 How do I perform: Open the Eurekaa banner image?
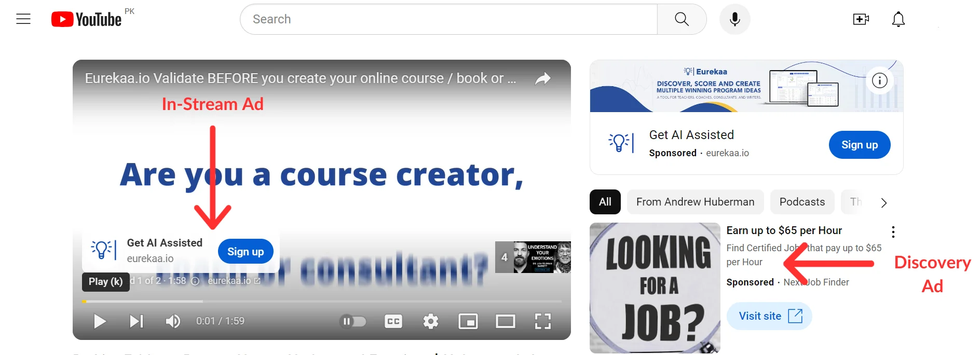(746, 86)
